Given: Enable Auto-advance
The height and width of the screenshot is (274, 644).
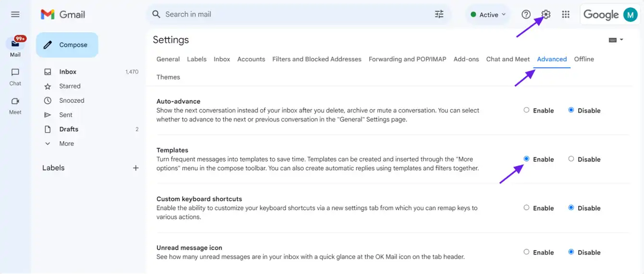Looking at the screenshot, I should click(527, 110).
